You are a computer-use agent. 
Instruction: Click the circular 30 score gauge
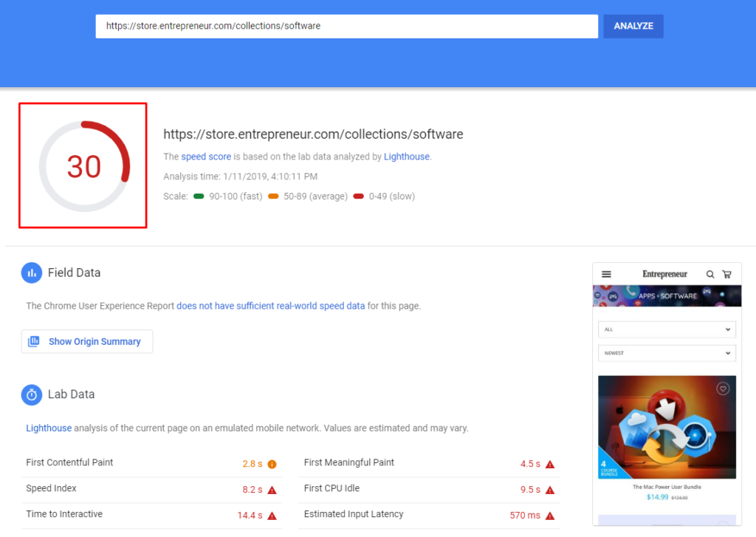pos(82,165)
